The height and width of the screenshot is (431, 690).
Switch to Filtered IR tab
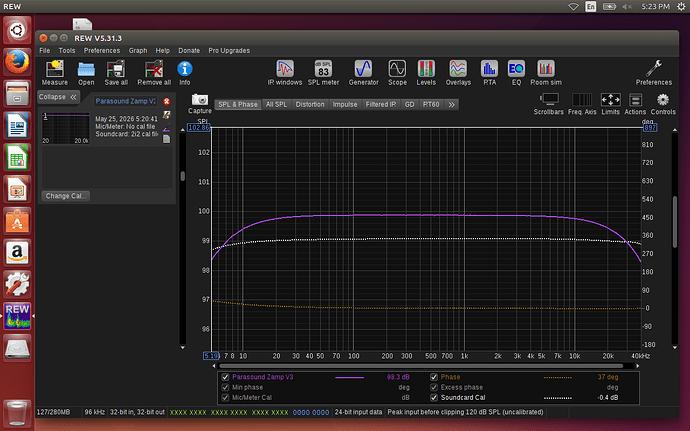tap(381, 104)
